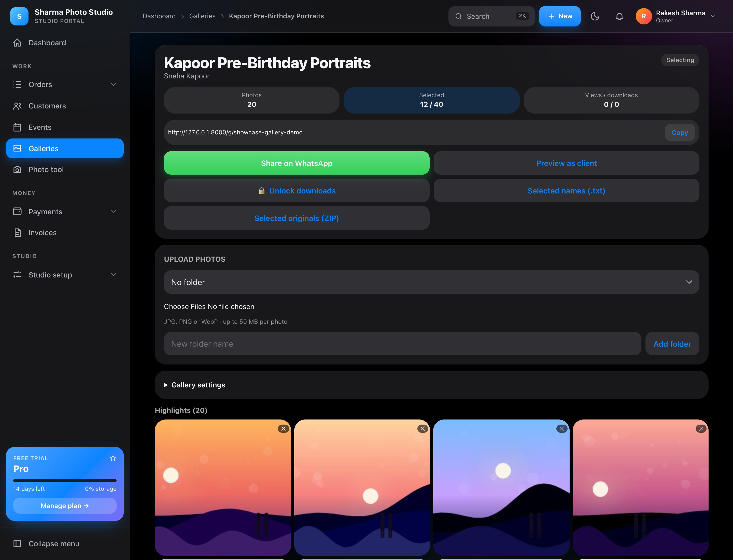The width and height of the screenshot is (733, 560).
Task: Open the user account dropdown chevron
Action: pyautogui.click(x=713, y=16)
